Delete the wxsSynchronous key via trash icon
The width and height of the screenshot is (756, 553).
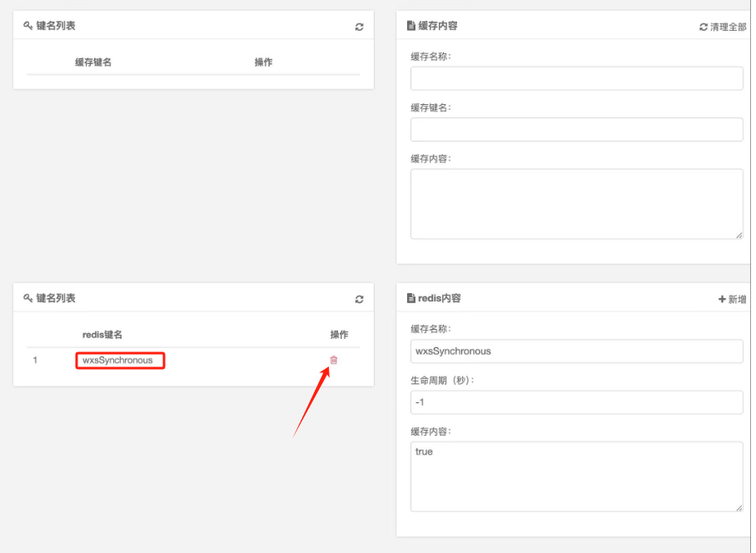point(334,360)
